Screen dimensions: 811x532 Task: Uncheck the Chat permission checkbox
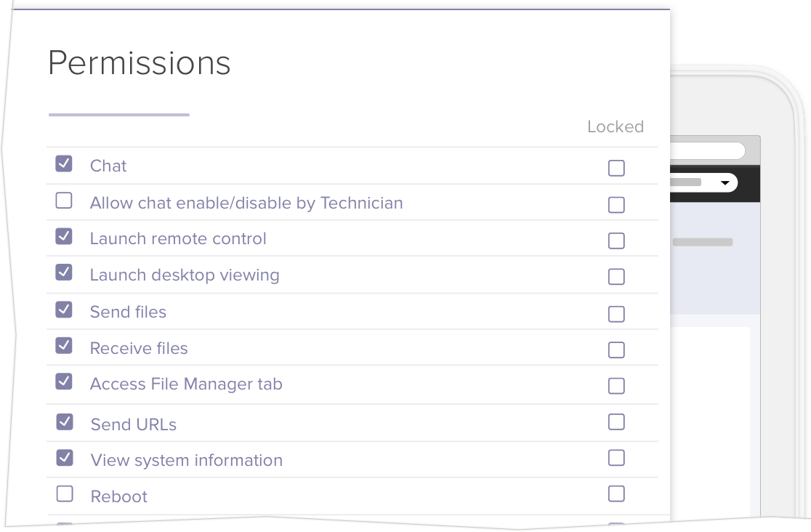[64, 164]
